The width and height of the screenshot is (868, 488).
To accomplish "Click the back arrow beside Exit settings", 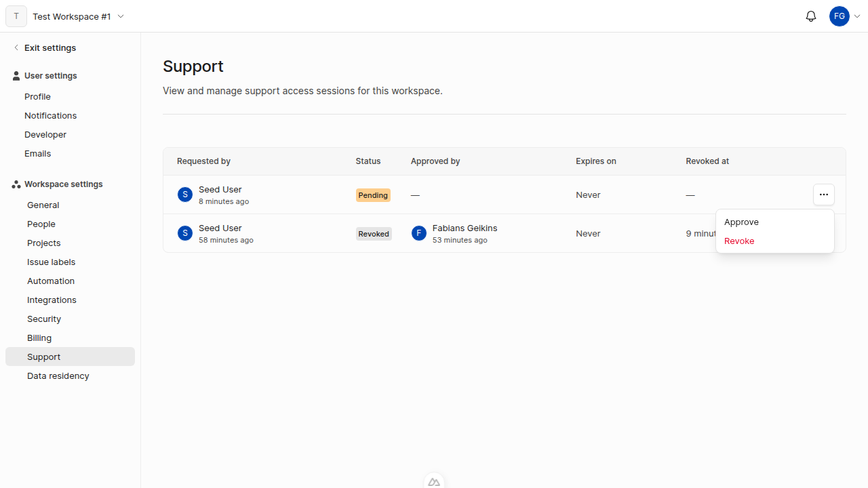I will [16, 47].
